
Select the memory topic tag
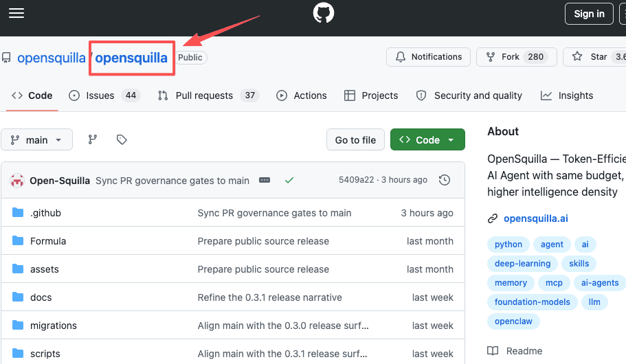(511, 283)
